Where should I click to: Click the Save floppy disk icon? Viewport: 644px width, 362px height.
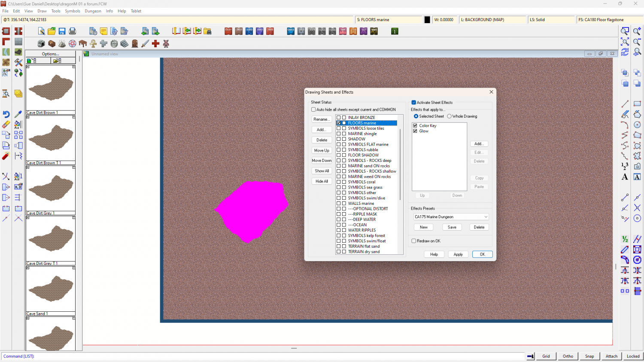[x=62, y=31]
